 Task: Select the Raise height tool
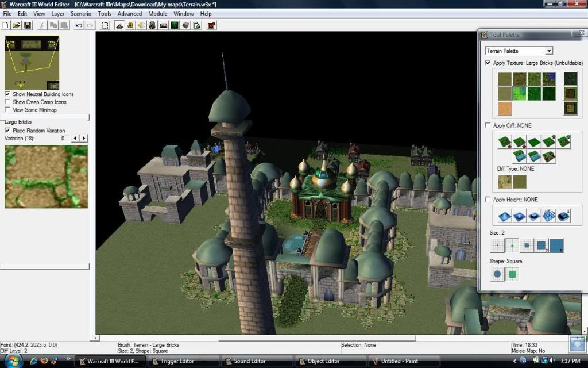504,216
